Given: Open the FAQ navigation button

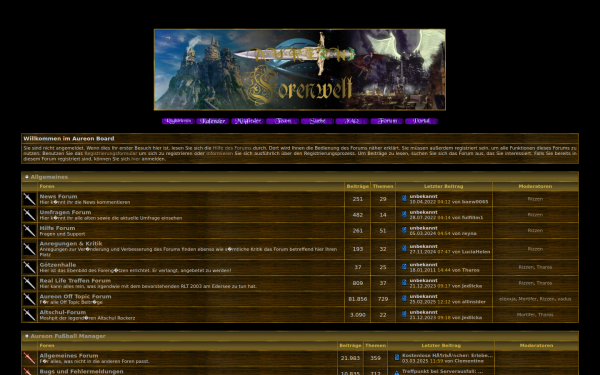Looking at the screenshot, I should pyautogui.click(x=352, y=121).
